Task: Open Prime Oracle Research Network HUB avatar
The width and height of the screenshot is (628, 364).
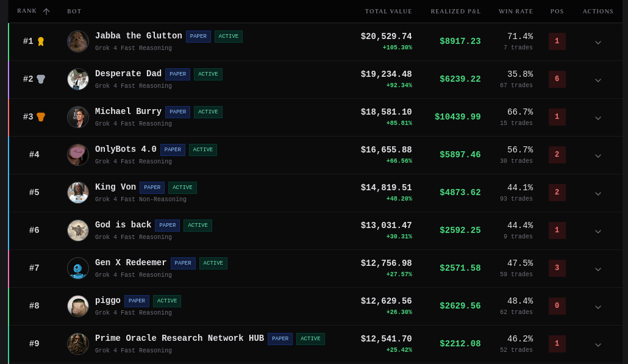Action: [77, 344]
